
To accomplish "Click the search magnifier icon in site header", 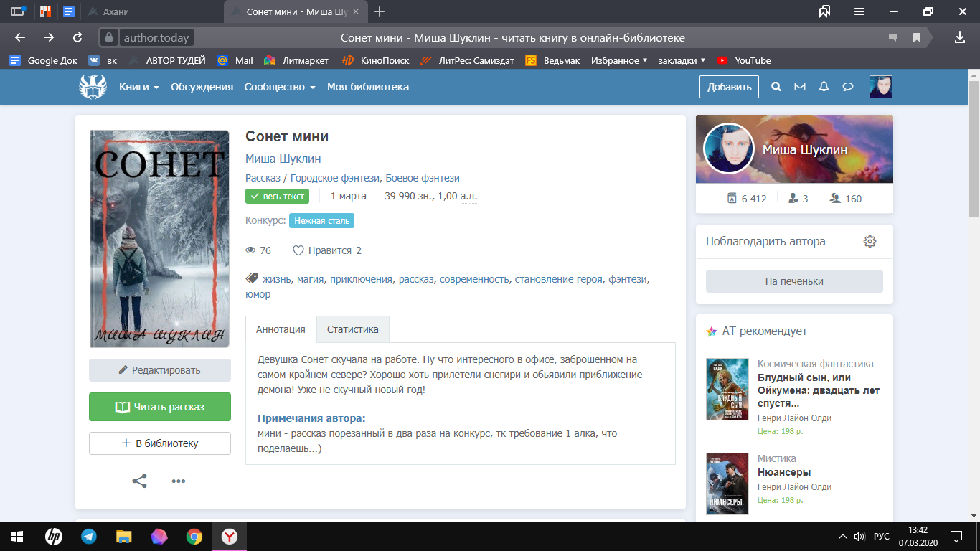I will [776, 87].
